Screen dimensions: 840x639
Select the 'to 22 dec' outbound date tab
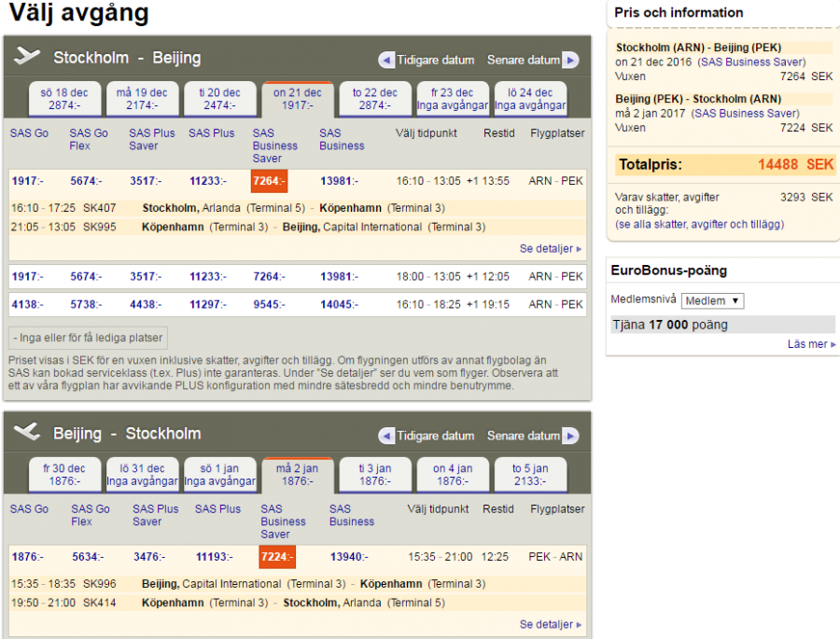click(x=375, y=99)
